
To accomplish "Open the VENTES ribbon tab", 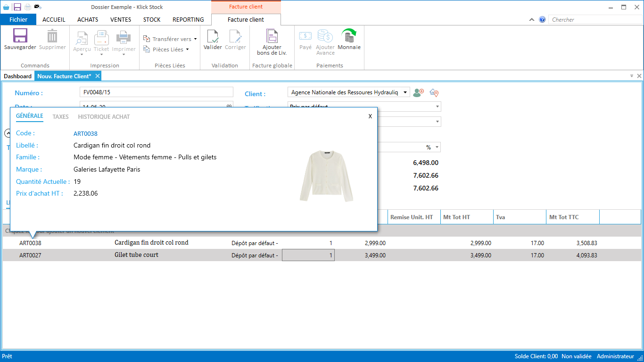I will 121,20.
